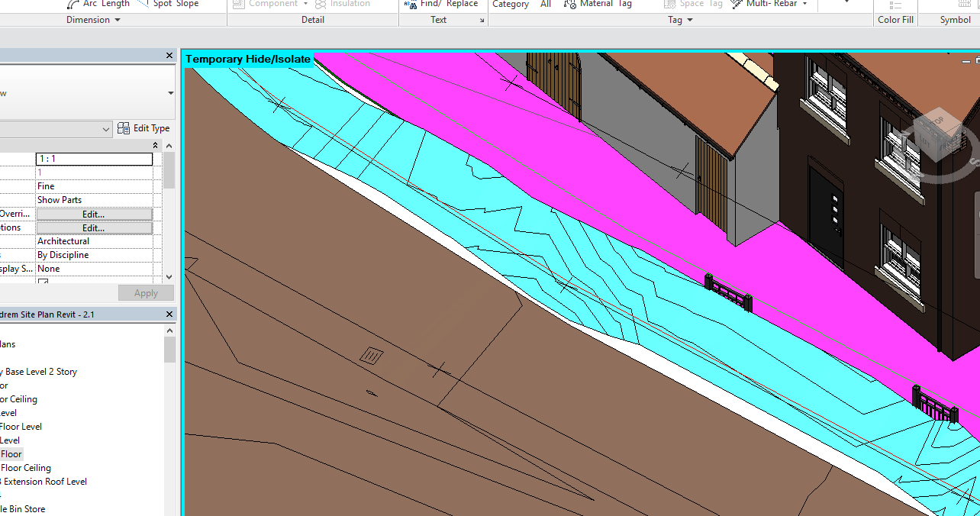
Task: Select the Show Parts visibility value
Action: [94, 200]
